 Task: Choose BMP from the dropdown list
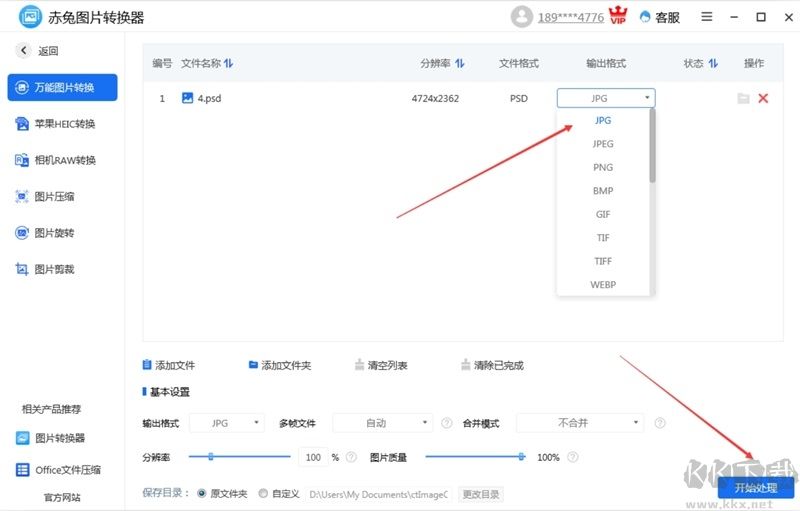tap(603, 191)
